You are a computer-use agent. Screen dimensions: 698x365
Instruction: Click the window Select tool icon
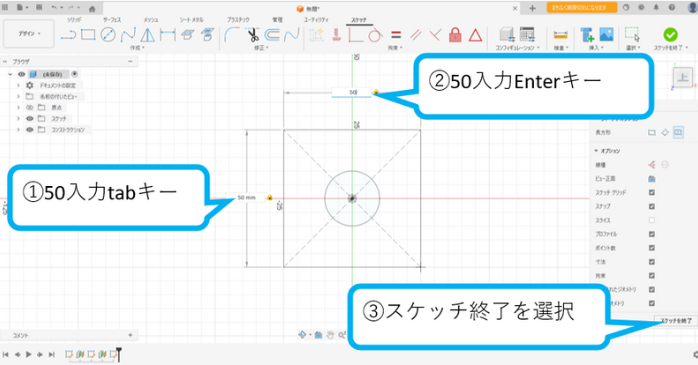(x=632, y=34)
